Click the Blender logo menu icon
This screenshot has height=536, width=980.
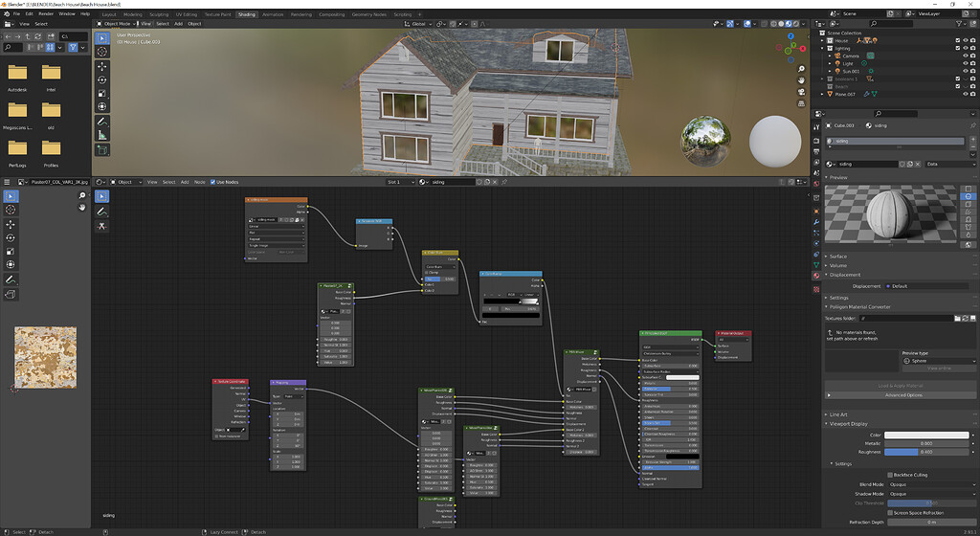7,13
